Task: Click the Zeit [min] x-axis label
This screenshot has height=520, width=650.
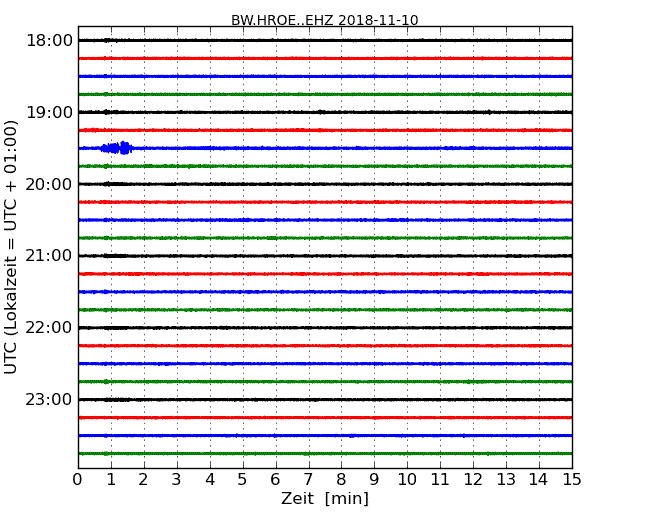Action: tap(325, 498)
